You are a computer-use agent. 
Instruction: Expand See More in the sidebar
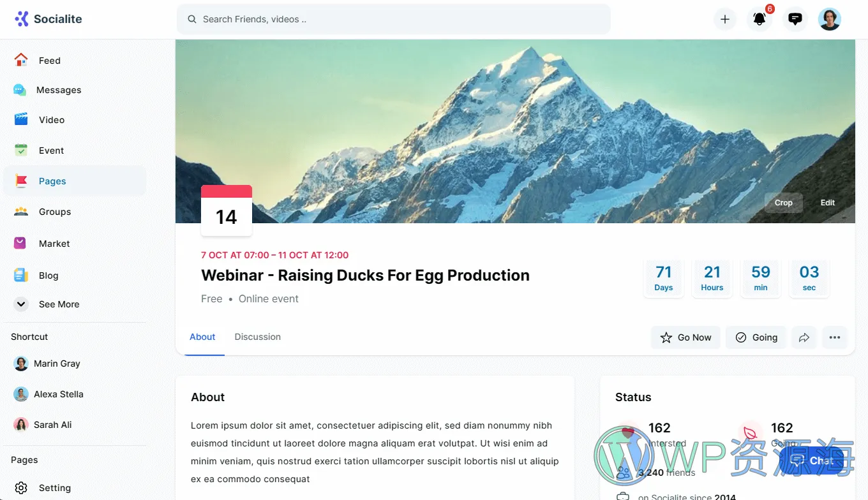pyautogui.click(x=58, y=304)
